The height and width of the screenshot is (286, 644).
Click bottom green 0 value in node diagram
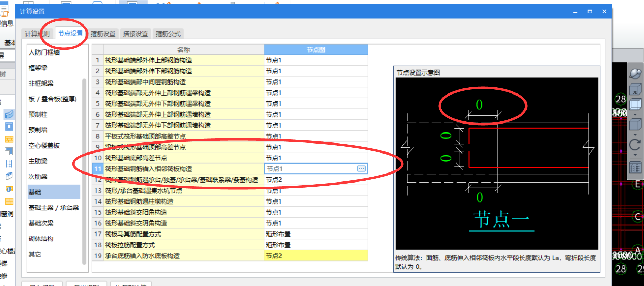click(x=480, y=197)
